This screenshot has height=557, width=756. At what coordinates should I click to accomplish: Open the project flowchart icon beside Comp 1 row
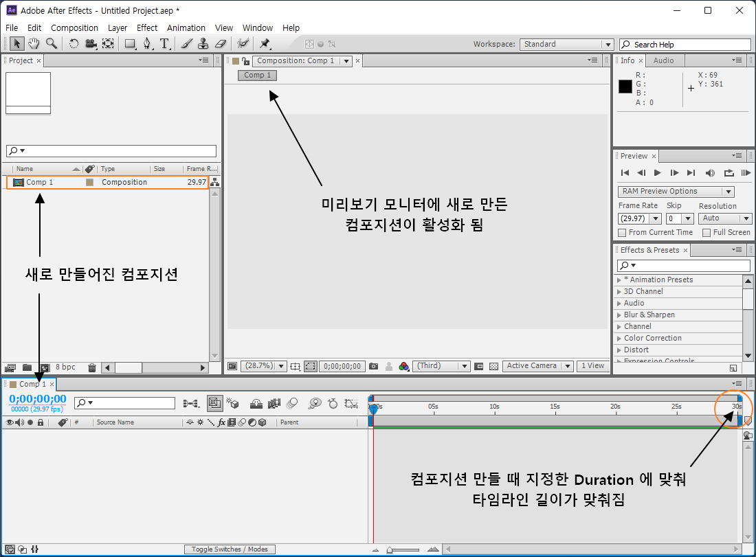(x=215, y=182)
